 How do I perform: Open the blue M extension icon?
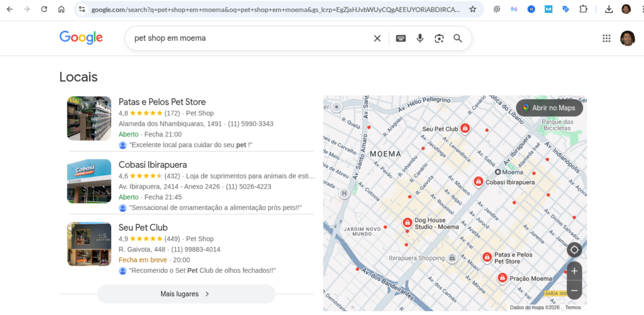coord(548,9)
